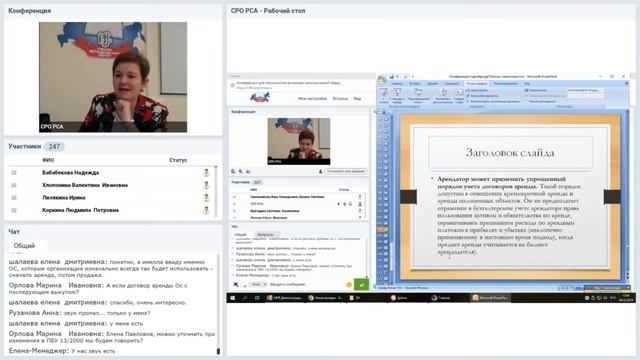Click the slide body text about Арендатор
The image size is (640, 360).
click(x=510, y=215)
